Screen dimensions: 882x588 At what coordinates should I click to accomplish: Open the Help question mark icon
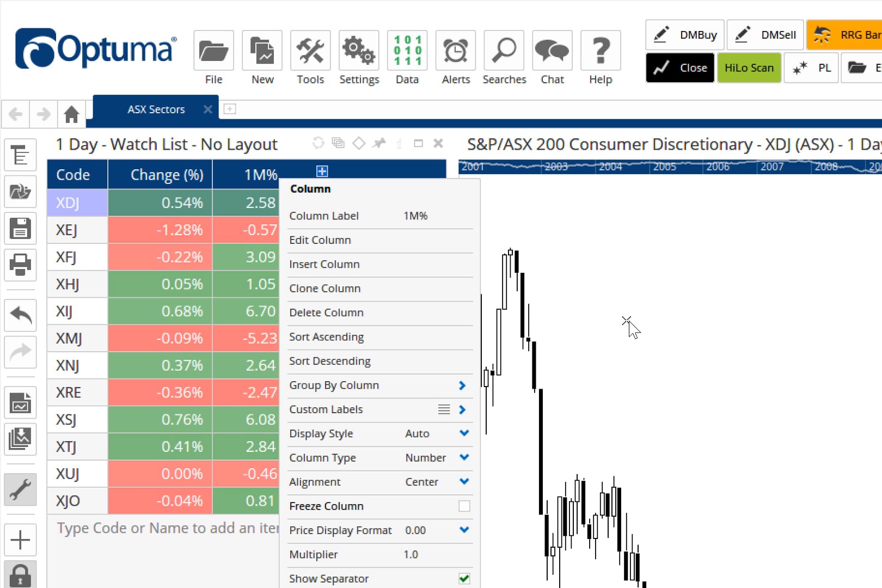point(601,51)
